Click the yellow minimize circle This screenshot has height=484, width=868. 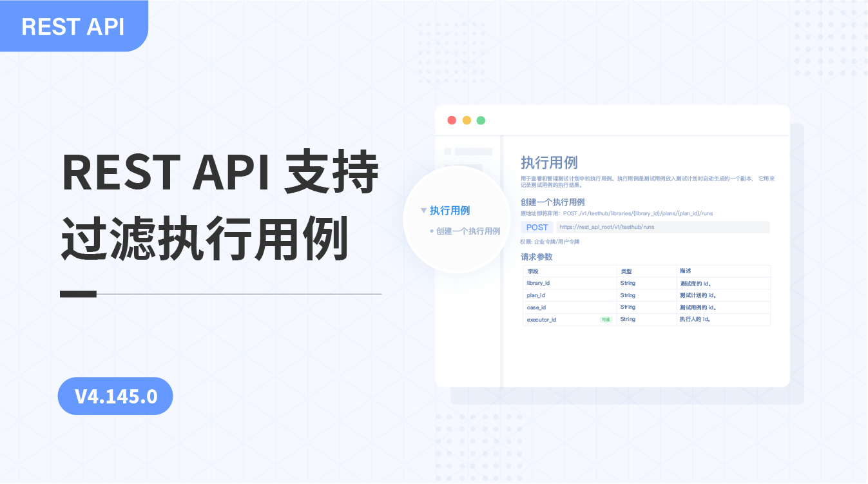(466, 120)
